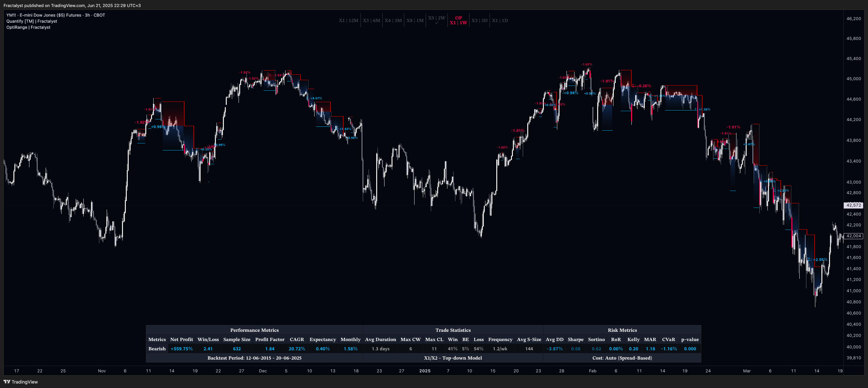
Task: Click the Loss rate value 54%
Action: pos(478,349)
